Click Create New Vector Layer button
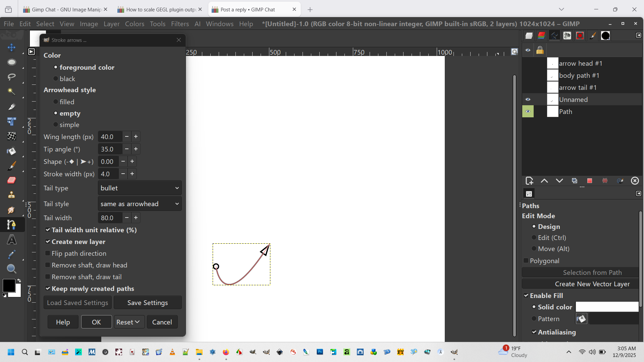 [x=592, y=284]
